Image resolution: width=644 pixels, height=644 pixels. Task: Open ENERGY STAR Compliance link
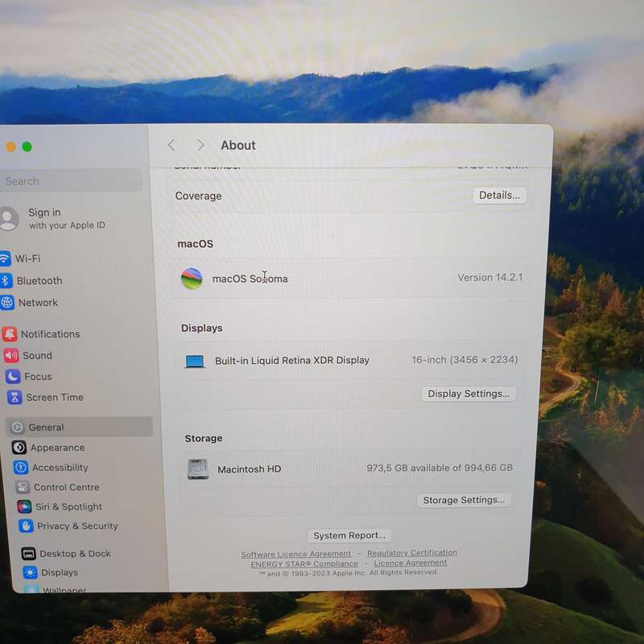pyautogui.click(x=304, y=564)
